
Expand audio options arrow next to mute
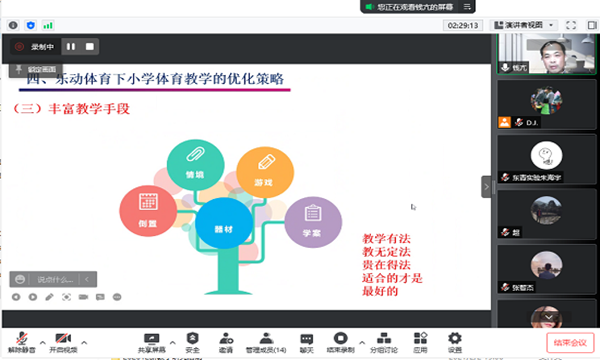42,342
